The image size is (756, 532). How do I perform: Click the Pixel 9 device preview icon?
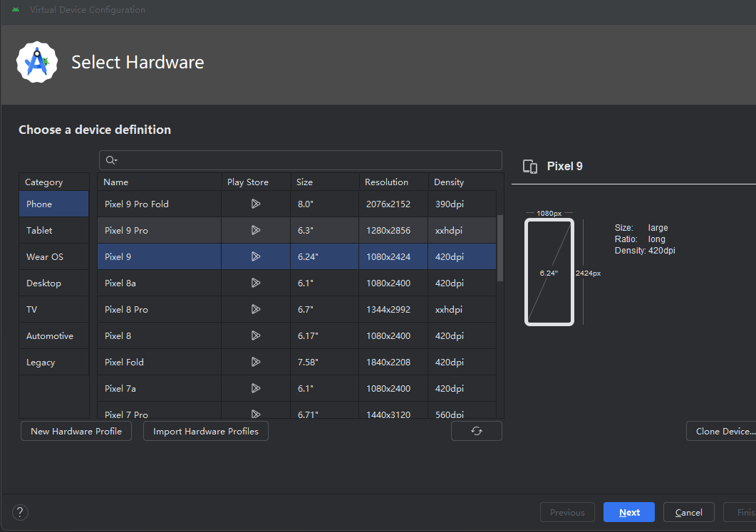(530, 167)
